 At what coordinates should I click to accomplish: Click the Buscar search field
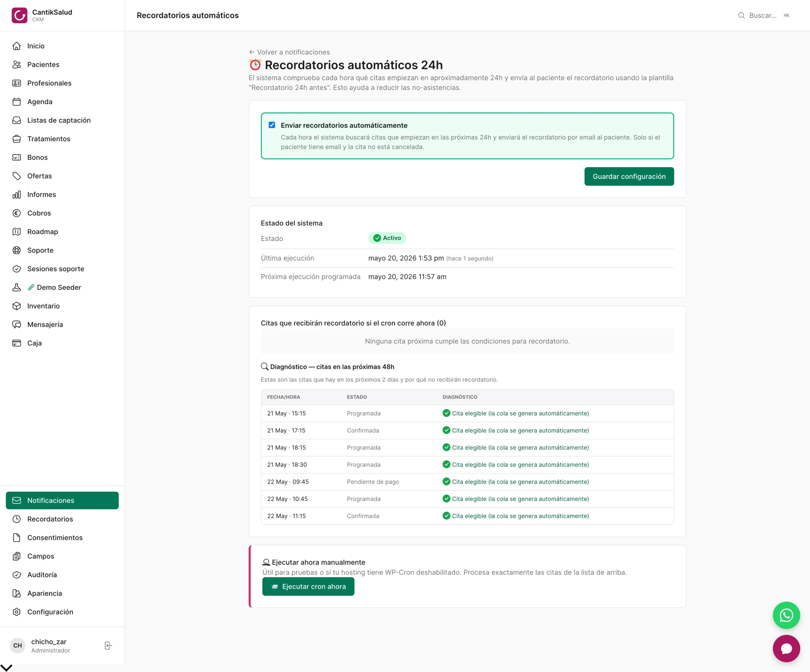(x=764, y=16)
